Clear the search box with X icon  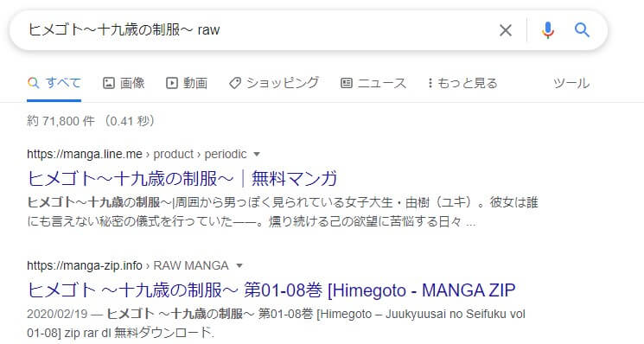pos(506,30)
